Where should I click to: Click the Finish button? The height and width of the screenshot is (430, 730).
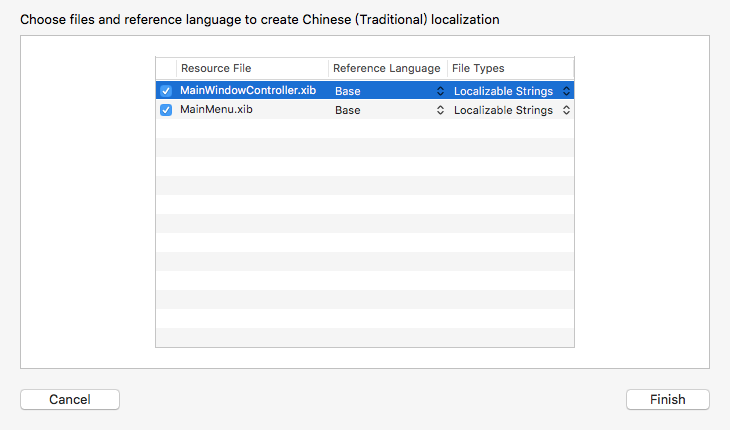668,399
